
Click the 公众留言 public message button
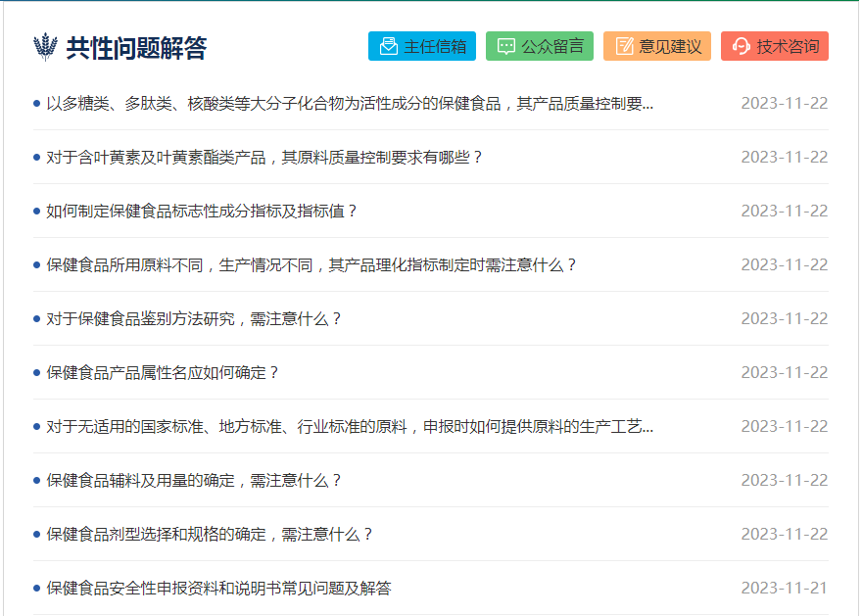[540, 45]
